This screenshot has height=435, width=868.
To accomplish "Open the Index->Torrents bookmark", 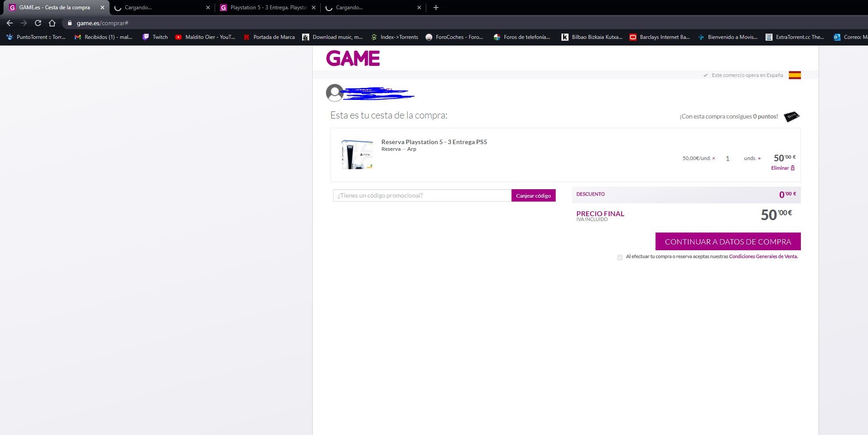I will [x=394, y=37].
